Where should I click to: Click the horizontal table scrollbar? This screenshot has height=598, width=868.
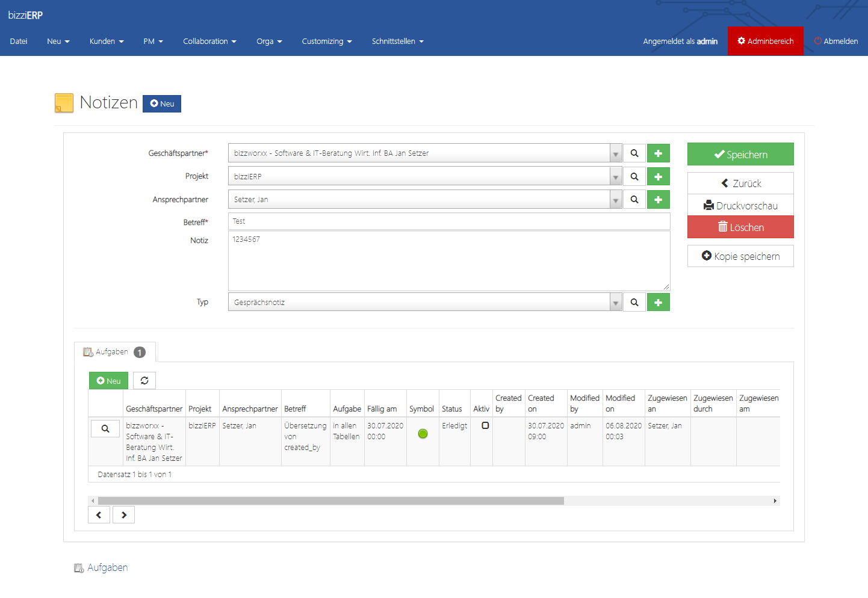(331, 501)
